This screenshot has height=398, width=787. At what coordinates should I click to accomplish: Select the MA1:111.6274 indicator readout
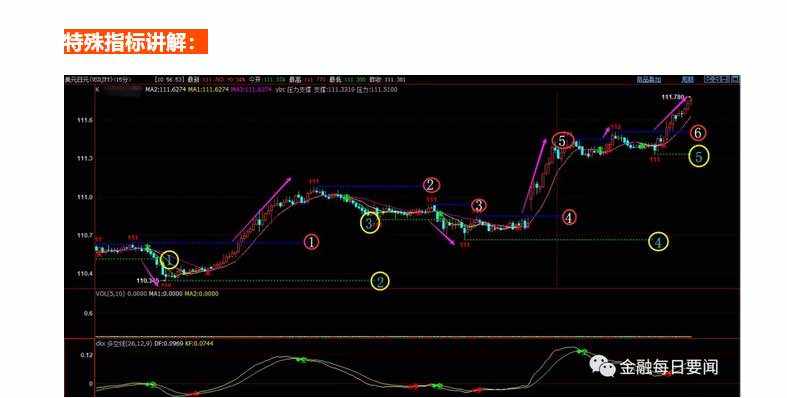(209, 89)
